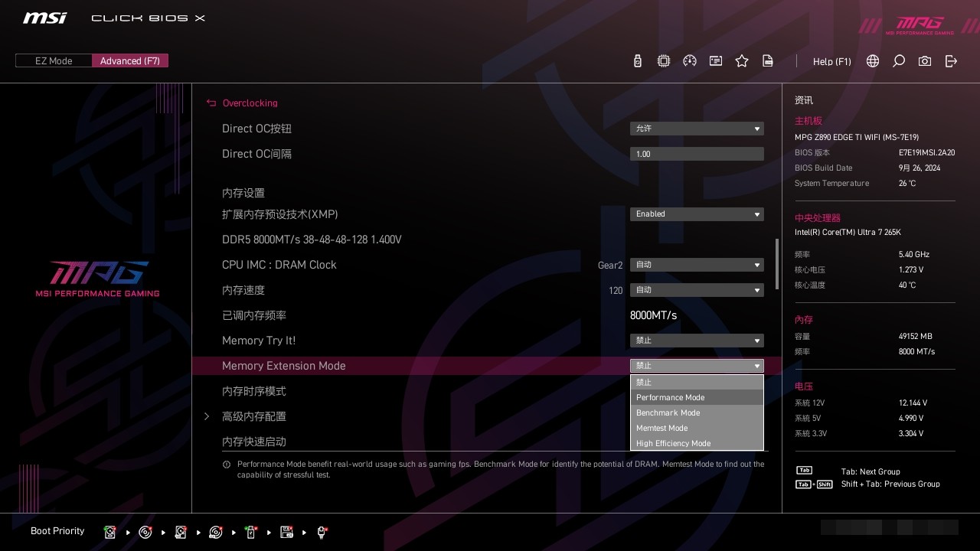Select High Efficiency Mode option
The height and width of the screenshot is (551, 980).
[697, 443]
